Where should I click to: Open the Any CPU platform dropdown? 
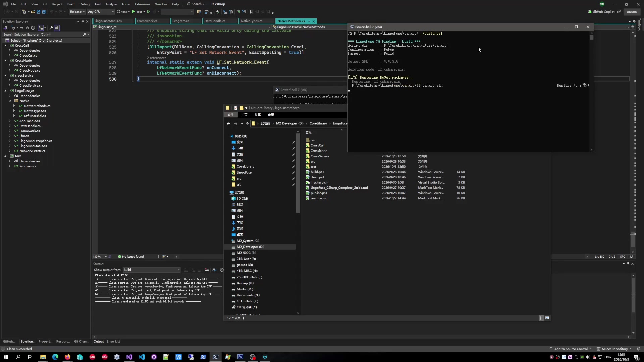click(101, 12)
